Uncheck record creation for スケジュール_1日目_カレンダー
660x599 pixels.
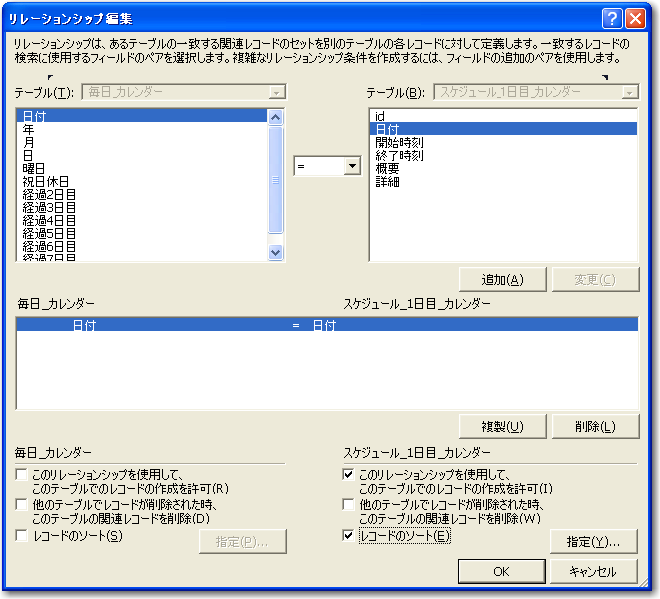pos(348,474)
